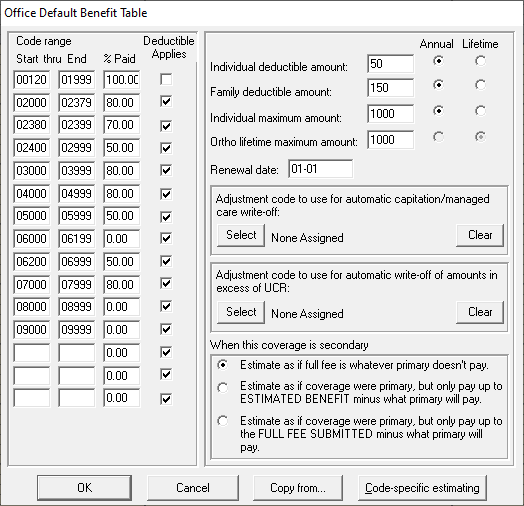Select Lifetime for Family deductible amount
Screen dimensions: 524x506
click(480, 85)
